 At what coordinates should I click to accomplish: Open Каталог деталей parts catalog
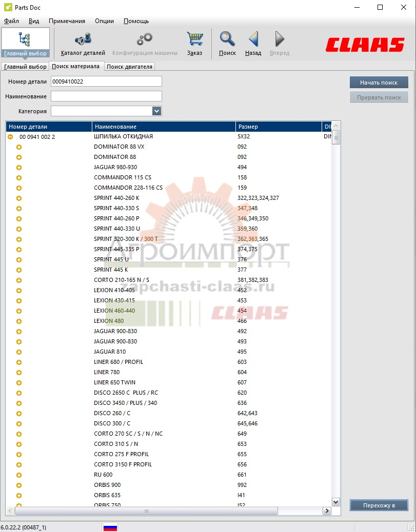[x=83, y=44]
